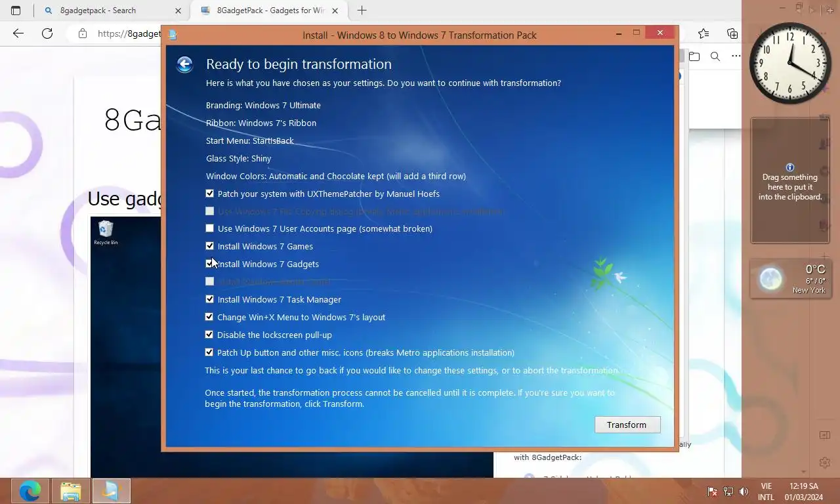
Task: Open gadget sidebar settings gear
Action: (x=825, y=463)
